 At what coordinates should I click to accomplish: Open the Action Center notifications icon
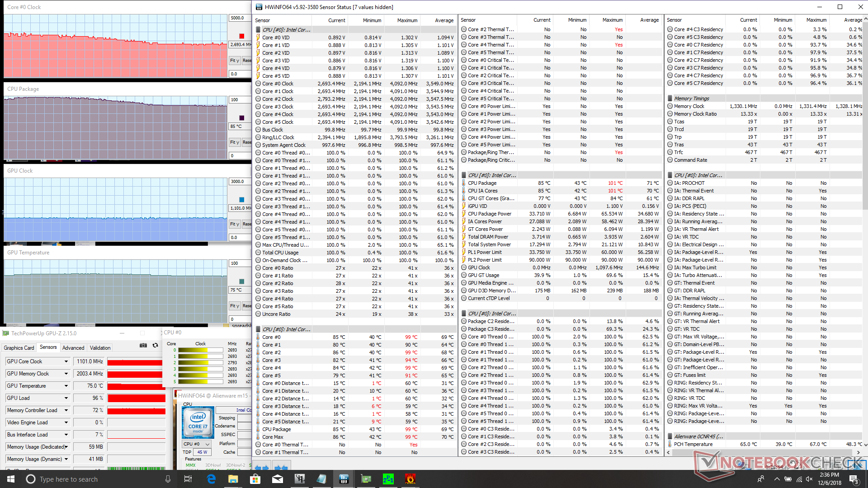pyautogui.click(x=854, y=479)
